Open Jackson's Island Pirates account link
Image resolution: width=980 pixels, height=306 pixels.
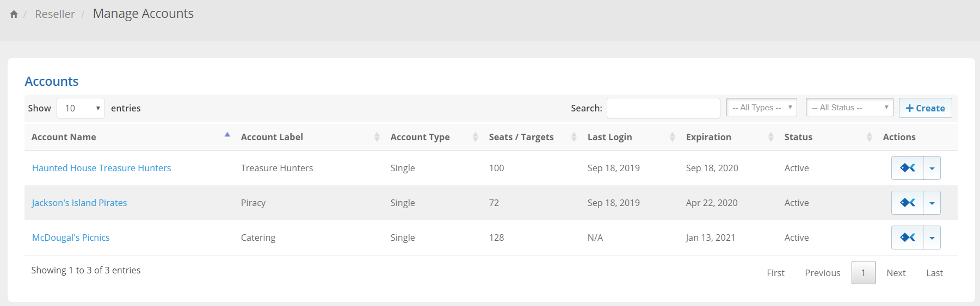point(79,203)
